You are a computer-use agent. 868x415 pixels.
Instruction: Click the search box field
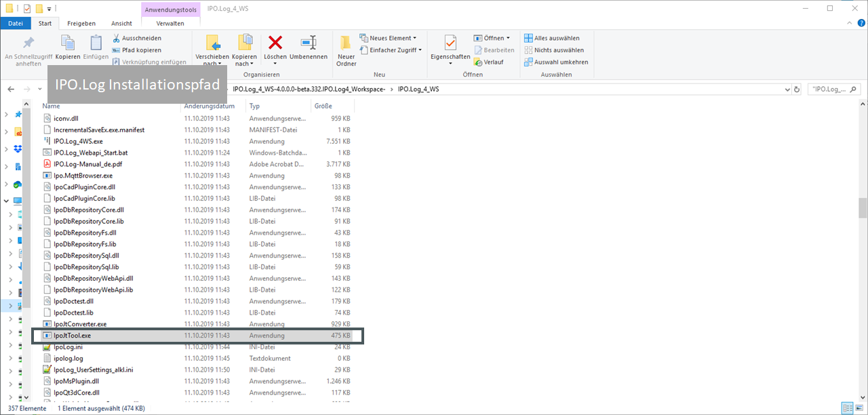833,90
